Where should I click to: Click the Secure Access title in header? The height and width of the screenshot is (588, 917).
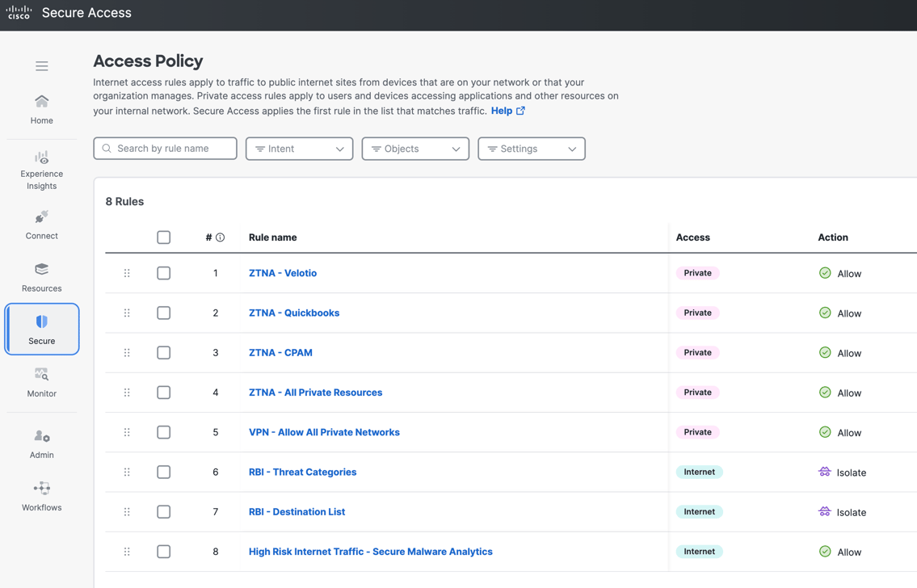86,12
